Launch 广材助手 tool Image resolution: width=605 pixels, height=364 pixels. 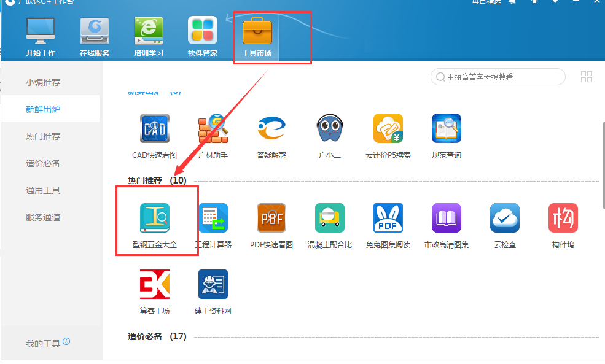[213, 136]
